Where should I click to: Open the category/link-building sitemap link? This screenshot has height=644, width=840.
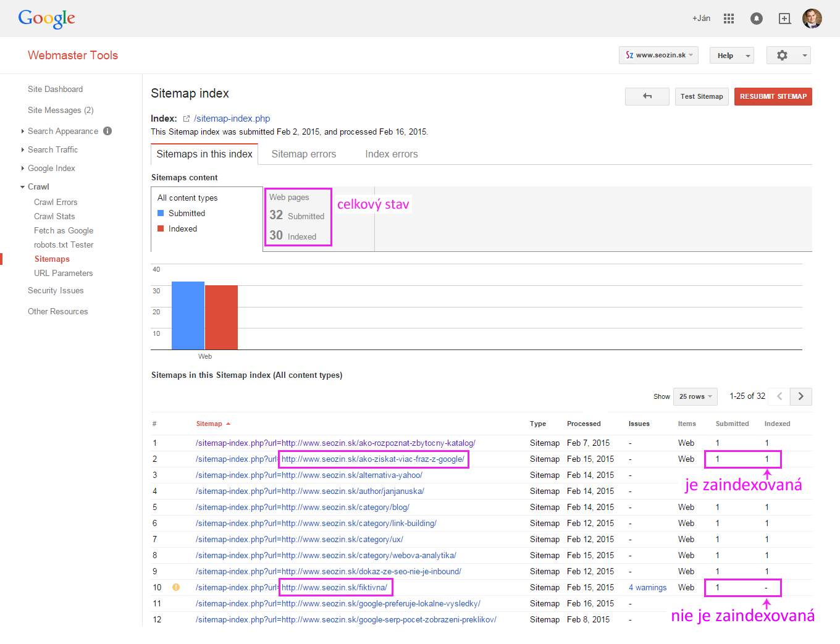coord(316,523)
